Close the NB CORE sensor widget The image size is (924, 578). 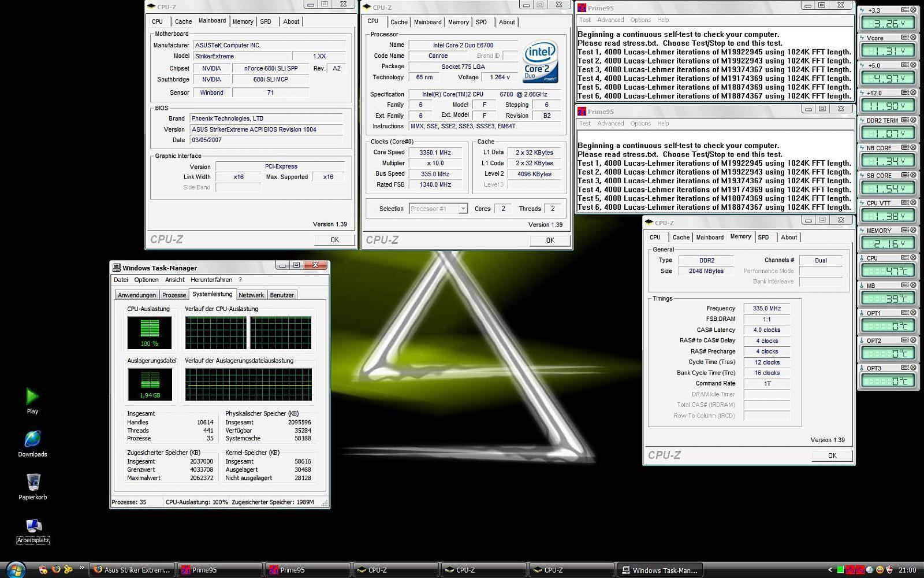click(x=913, y=147)
